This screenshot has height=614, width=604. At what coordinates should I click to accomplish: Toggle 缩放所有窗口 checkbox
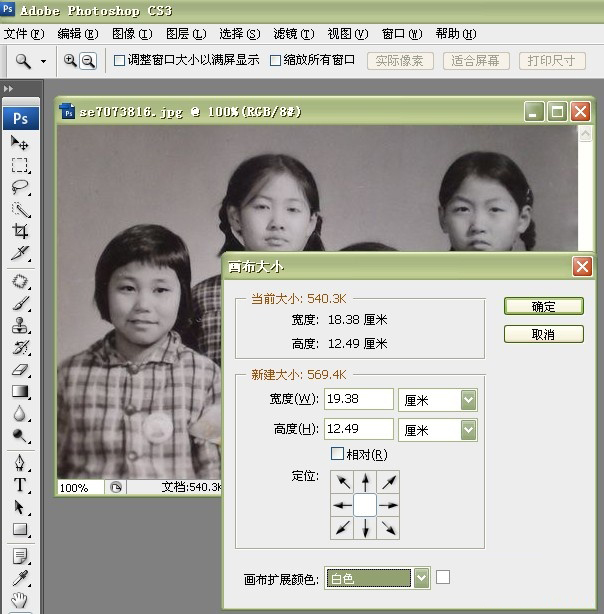pos(276,60)
